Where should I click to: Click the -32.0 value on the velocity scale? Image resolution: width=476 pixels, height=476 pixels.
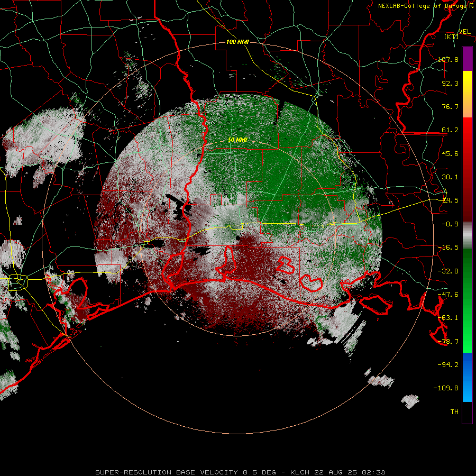point(448,271)
